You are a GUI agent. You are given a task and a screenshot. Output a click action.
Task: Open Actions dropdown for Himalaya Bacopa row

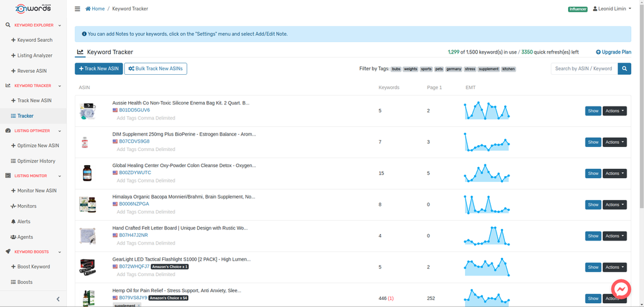pos(614,204)
